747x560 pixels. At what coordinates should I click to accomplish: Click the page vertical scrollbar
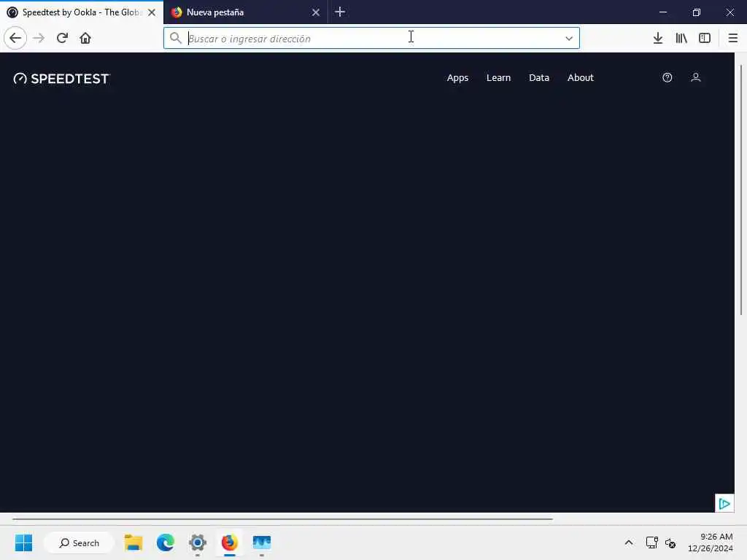coord(741,190)
